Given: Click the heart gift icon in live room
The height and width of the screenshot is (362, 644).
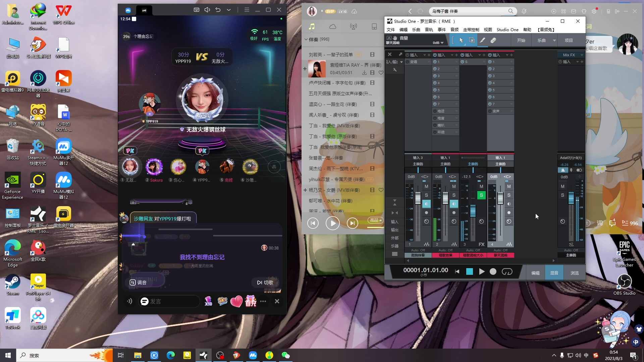Looking at the screenshot, I should pyautogui.click(x=236, y=301).
